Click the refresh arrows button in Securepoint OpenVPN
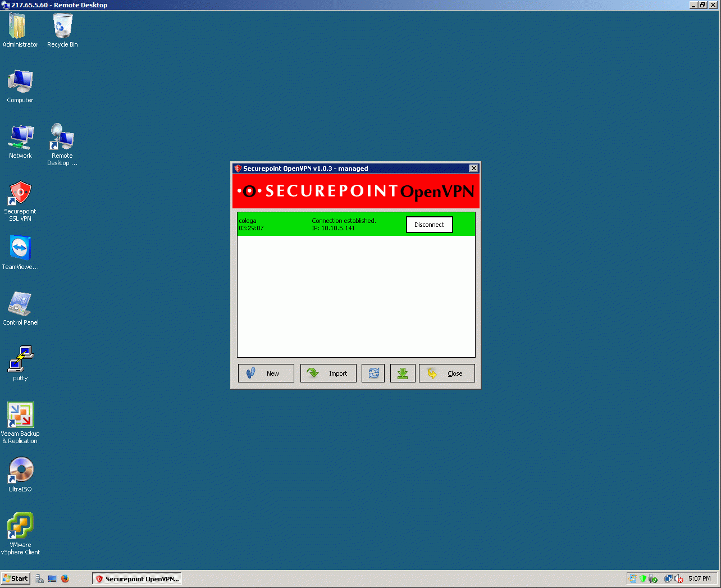This screenshot has height=588, width=721. (x=373, y=373)
